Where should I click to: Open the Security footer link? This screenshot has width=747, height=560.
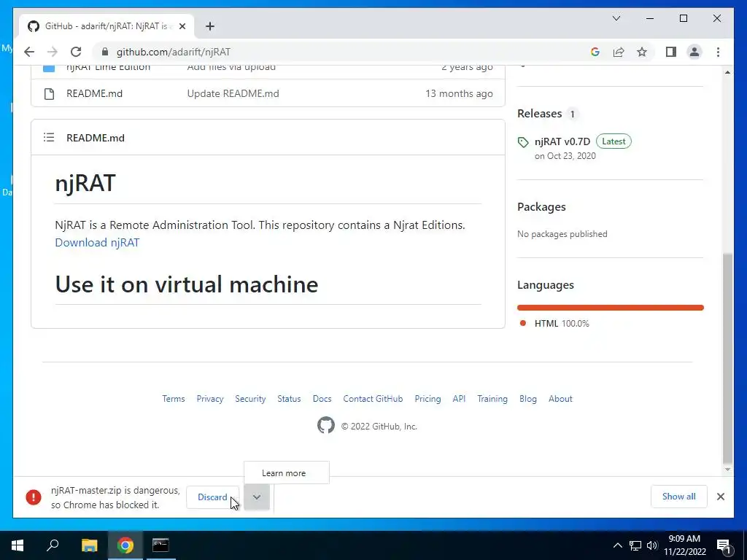tap(250, 399)
